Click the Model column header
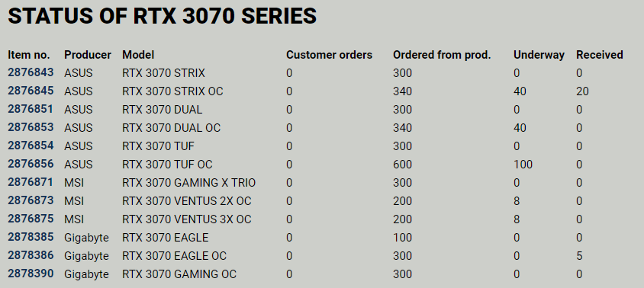Viewport: 644px width, 288px height. [138, 55]
